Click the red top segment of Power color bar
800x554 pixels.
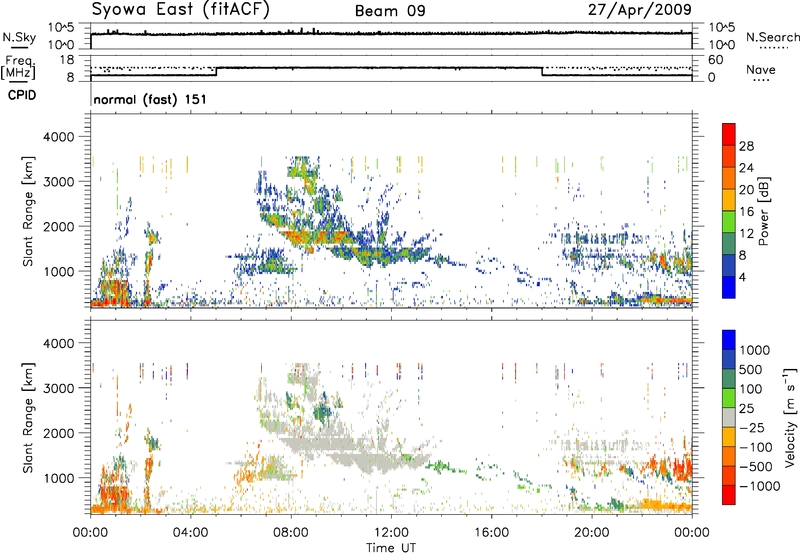point(729,134)
